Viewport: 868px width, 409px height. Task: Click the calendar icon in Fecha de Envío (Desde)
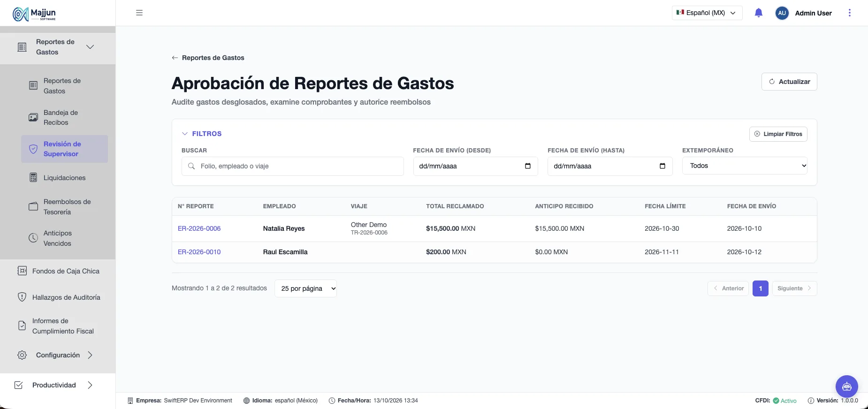[528, 166]
